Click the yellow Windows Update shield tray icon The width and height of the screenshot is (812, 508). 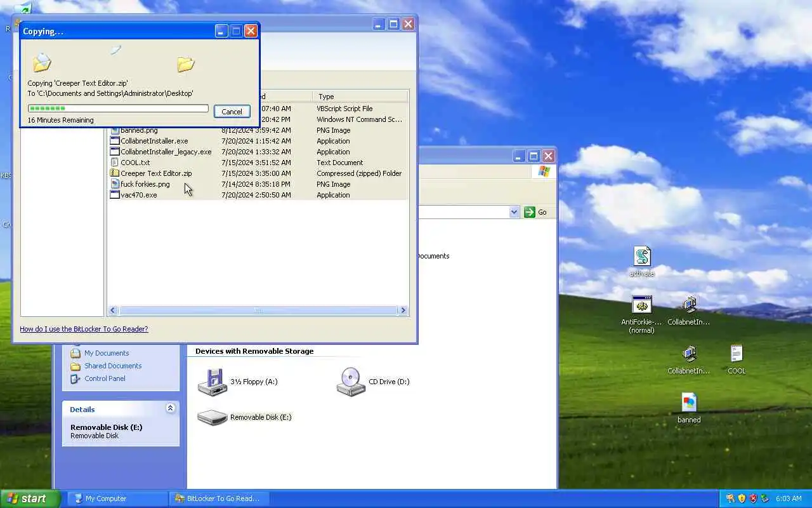pos(742,498)
